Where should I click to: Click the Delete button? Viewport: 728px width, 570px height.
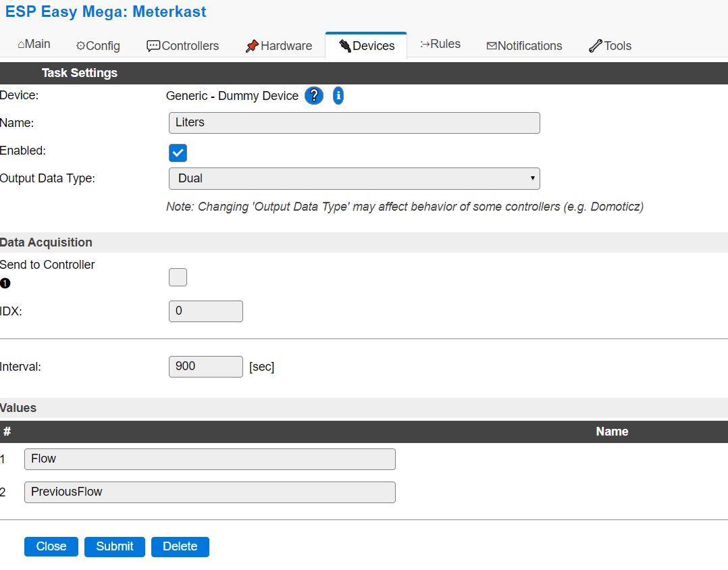[180, 547]
